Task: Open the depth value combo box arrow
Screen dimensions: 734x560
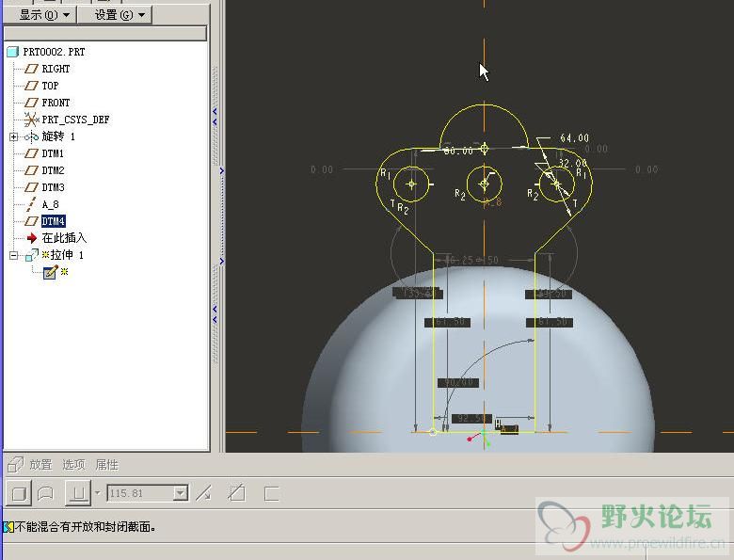Action: coord(181,493)
